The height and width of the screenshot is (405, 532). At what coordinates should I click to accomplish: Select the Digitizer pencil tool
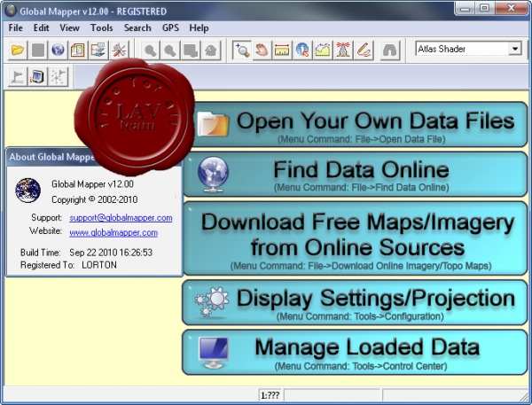[x=364, y=51]
